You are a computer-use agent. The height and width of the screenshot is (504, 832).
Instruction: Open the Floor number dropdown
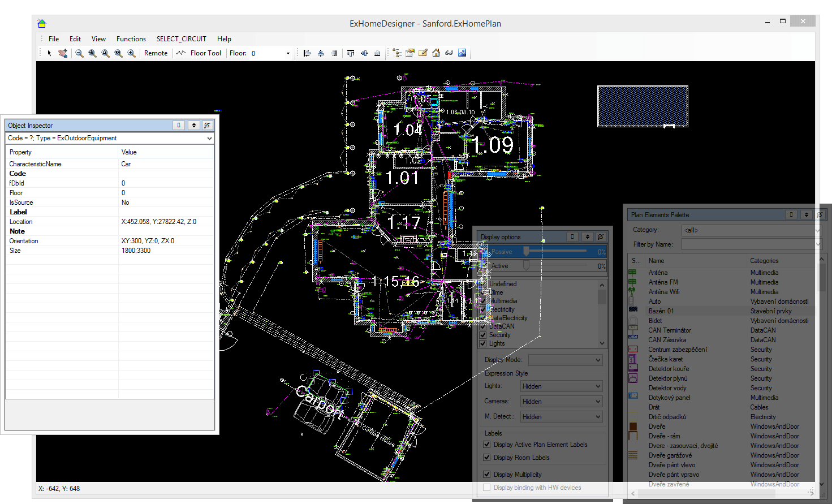288,54
